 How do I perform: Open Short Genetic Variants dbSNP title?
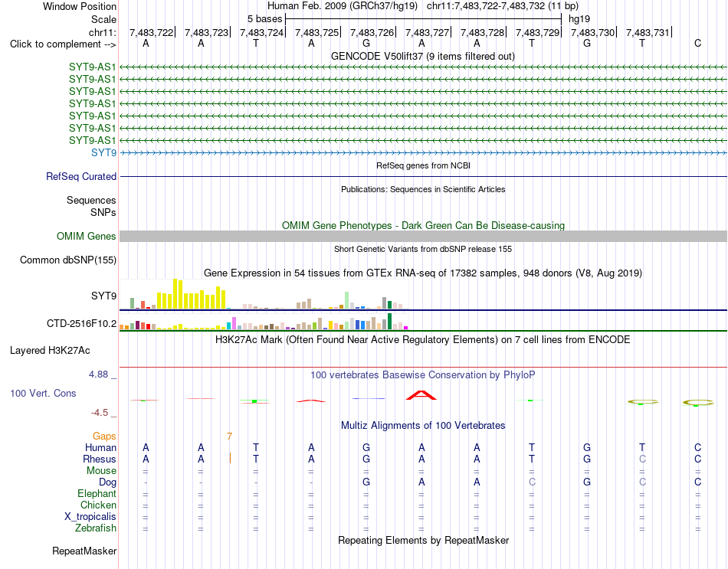tap(423, 249)
